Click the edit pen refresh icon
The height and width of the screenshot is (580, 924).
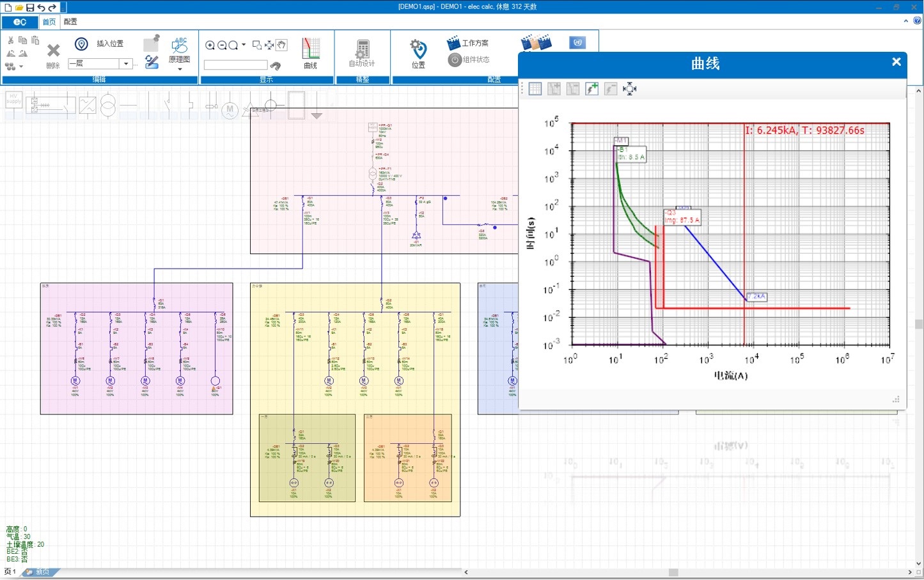coord(152,61)
